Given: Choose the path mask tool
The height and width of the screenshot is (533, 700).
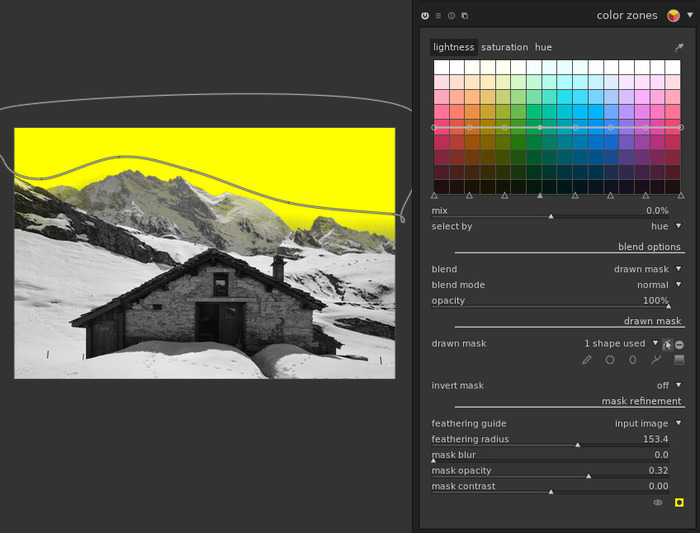Looking at the screenshot, I should (656, 360).
